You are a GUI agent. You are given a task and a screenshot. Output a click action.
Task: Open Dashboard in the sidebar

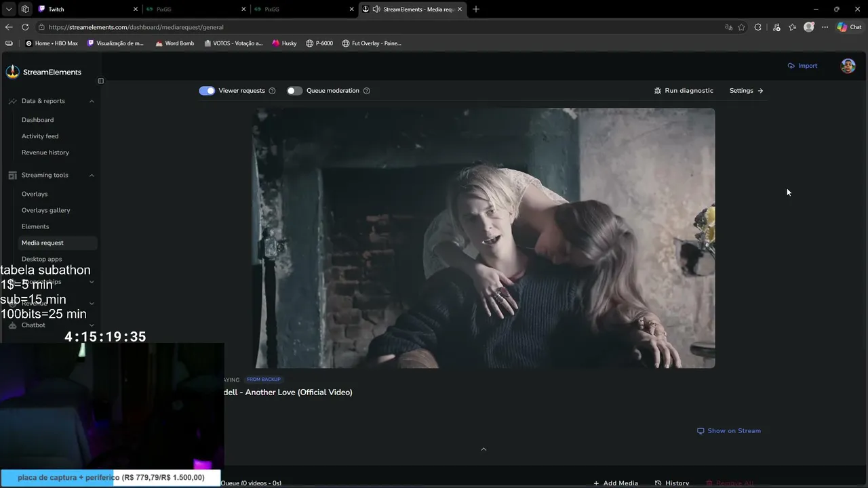(37, 120)
